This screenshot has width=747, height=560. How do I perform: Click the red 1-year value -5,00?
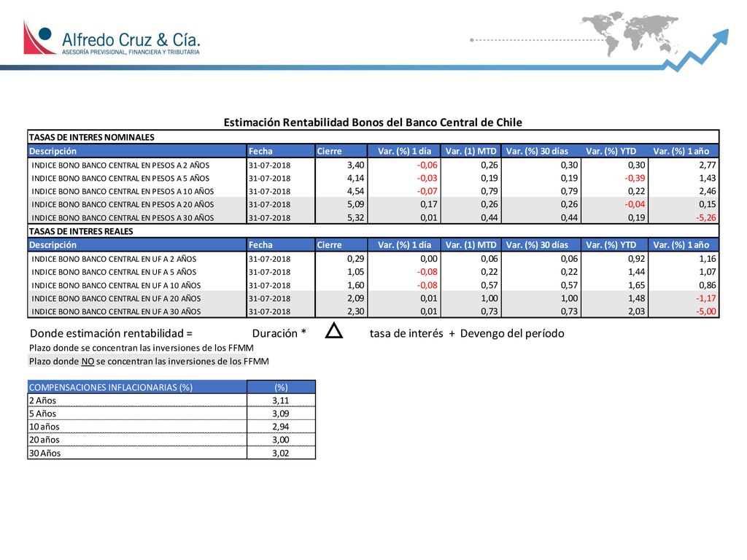point(705,311)
